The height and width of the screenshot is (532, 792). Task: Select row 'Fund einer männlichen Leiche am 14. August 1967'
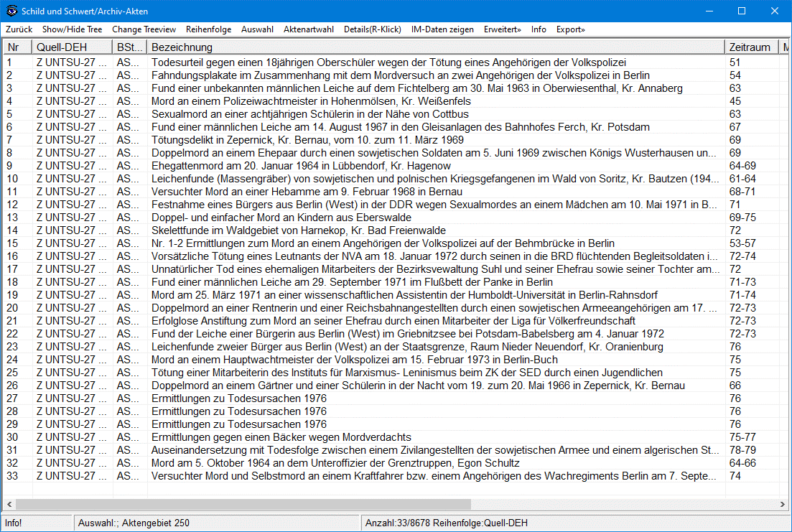click(395, 127)
